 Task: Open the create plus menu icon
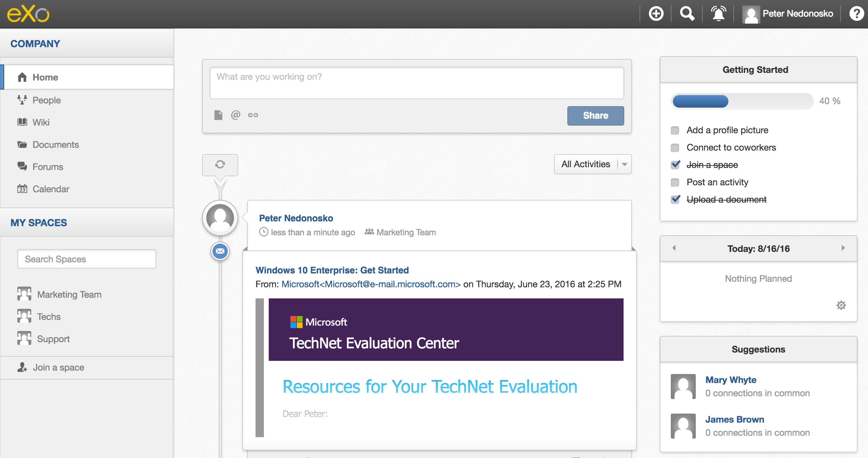pyautogui.click(x=656, y=14)
